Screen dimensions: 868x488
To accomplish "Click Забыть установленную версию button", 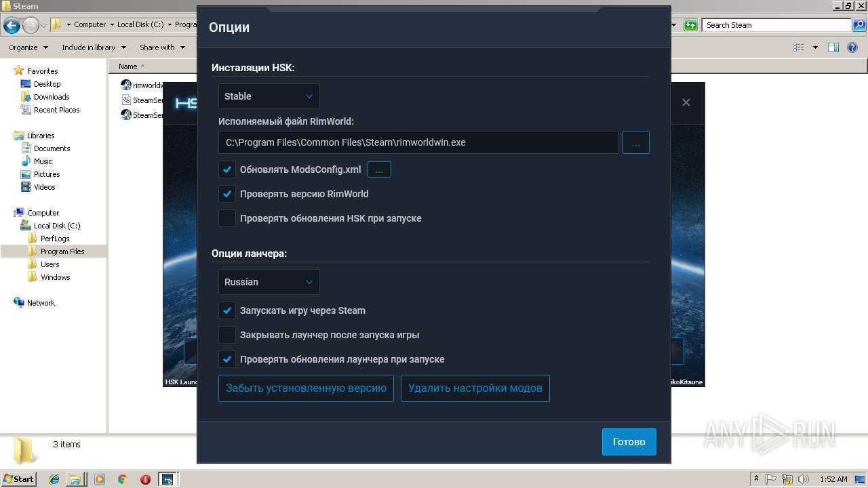I will tap(306, 388).
